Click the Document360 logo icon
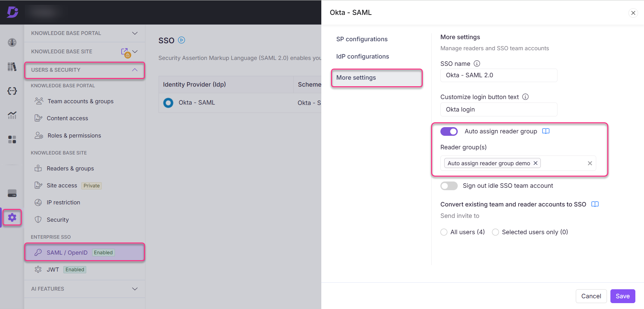This screenshot has width=644, height=309. click(12, 12)
